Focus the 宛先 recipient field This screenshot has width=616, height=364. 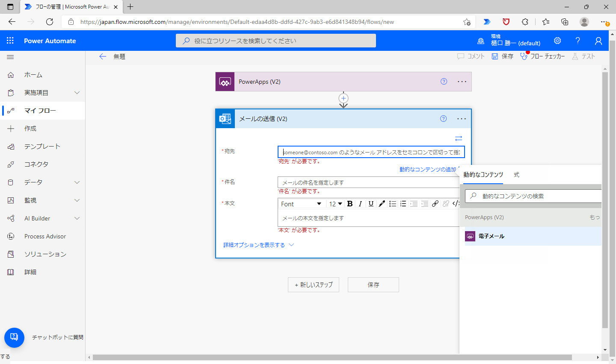coord(371,152)
